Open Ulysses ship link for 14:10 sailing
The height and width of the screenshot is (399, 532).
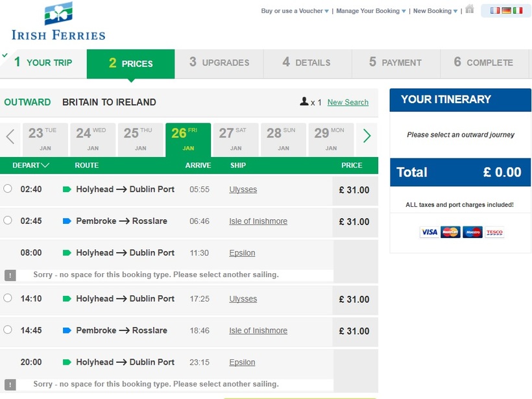(x=243, y=299)
